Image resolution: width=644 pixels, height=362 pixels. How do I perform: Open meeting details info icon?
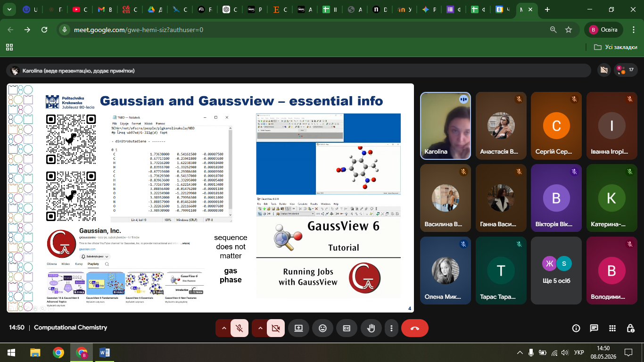pyautogui.click(x=576, y=328)
